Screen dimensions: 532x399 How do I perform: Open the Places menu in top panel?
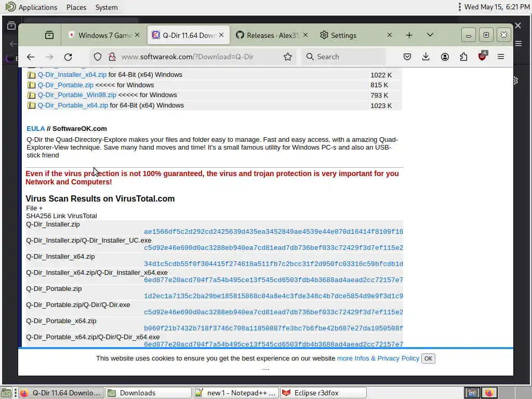coord(76,7)
